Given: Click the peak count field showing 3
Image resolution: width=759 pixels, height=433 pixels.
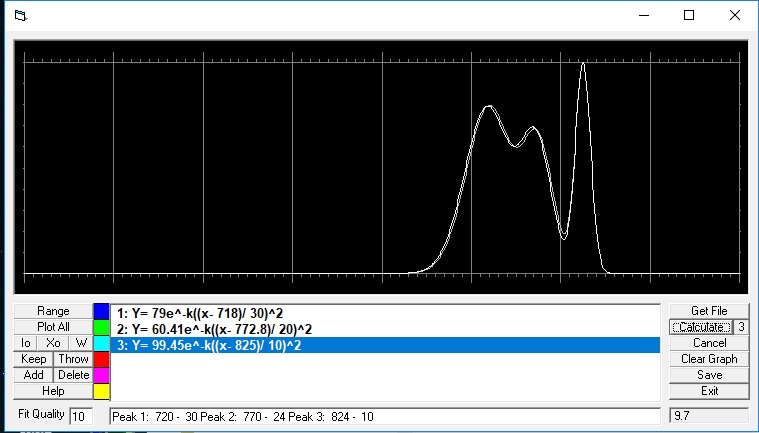Looking at the screenshot, I should click(x=741, y=327).
